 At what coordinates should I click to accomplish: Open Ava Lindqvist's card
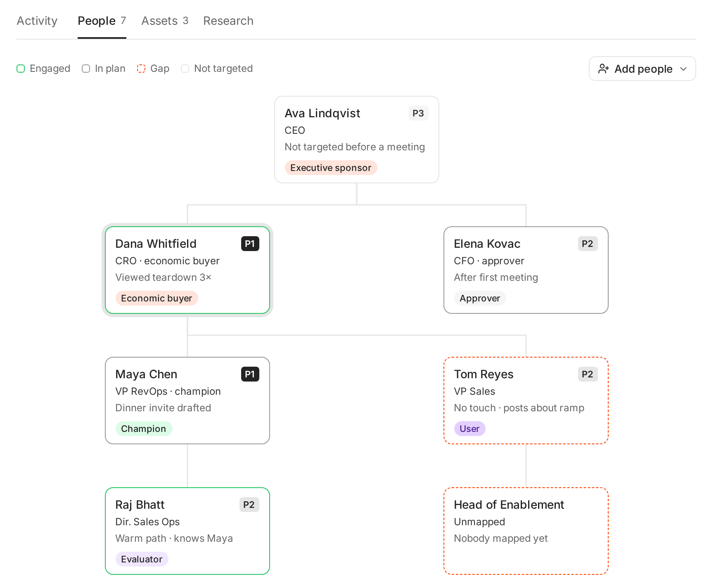357,140
